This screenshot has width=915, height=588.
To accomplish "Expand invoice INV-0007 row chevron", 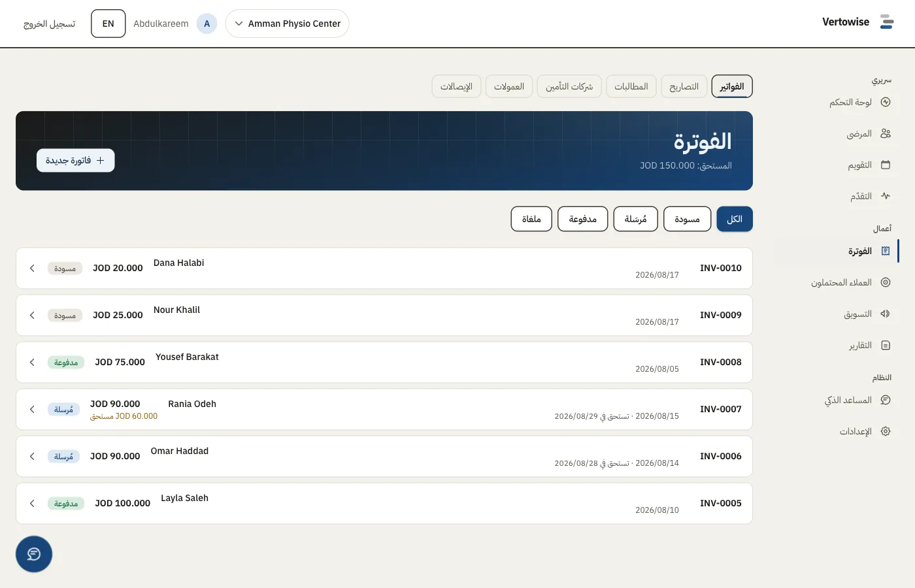I will (x=32, y=410).
